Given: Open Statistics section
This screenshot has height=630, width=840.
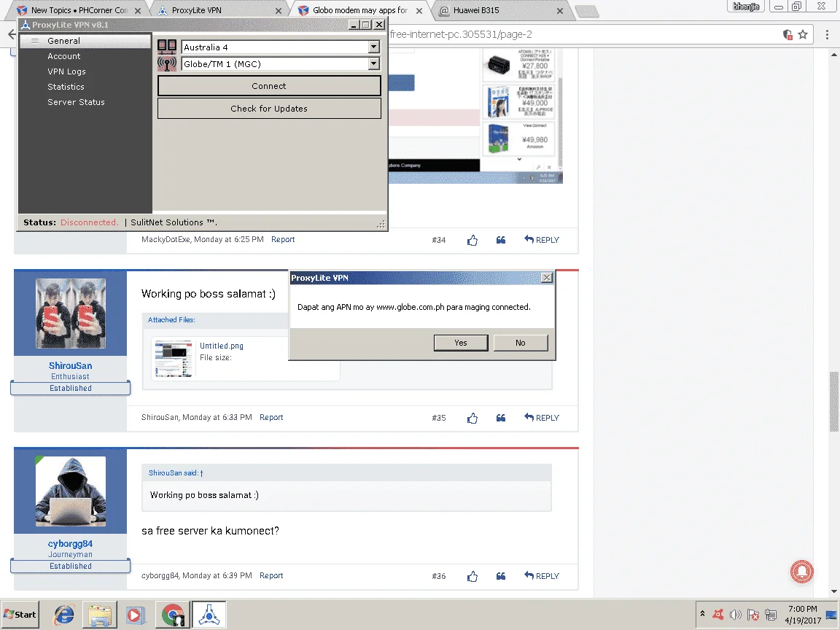Looking at the screenshot, I should [66, 87].
